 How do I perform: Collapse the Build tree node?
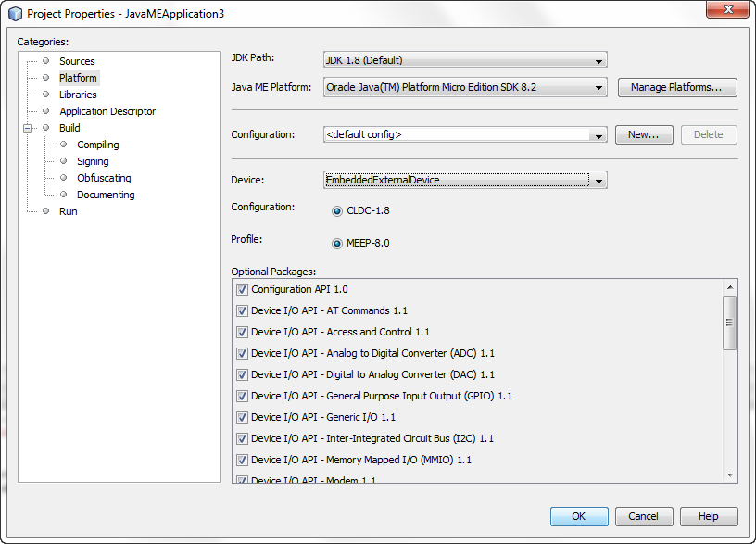point(28,128)
